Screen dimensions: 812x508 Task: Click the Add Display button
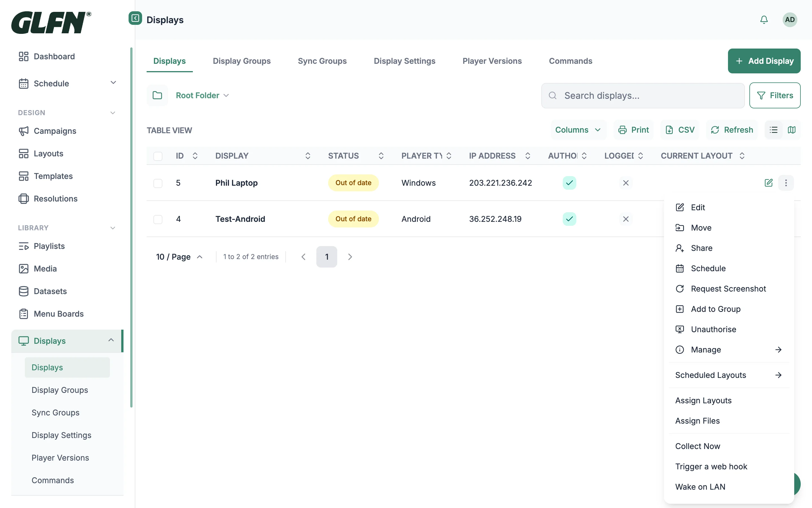764,61
